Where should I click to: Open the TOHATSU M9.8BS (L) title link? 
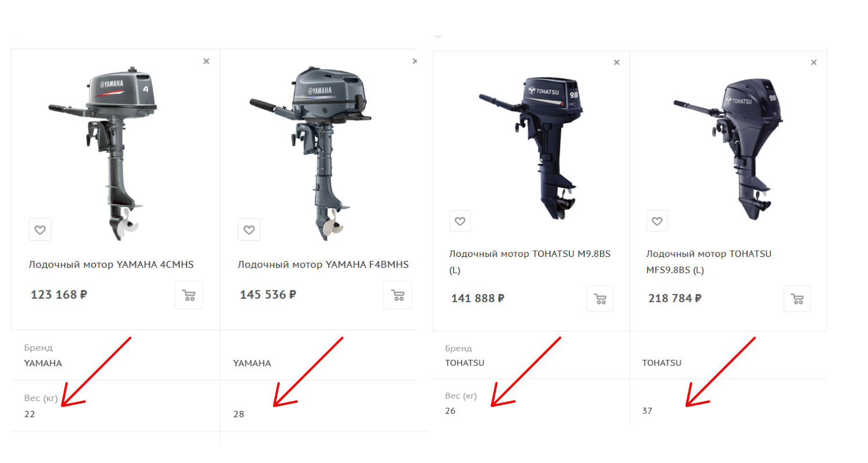530,262
